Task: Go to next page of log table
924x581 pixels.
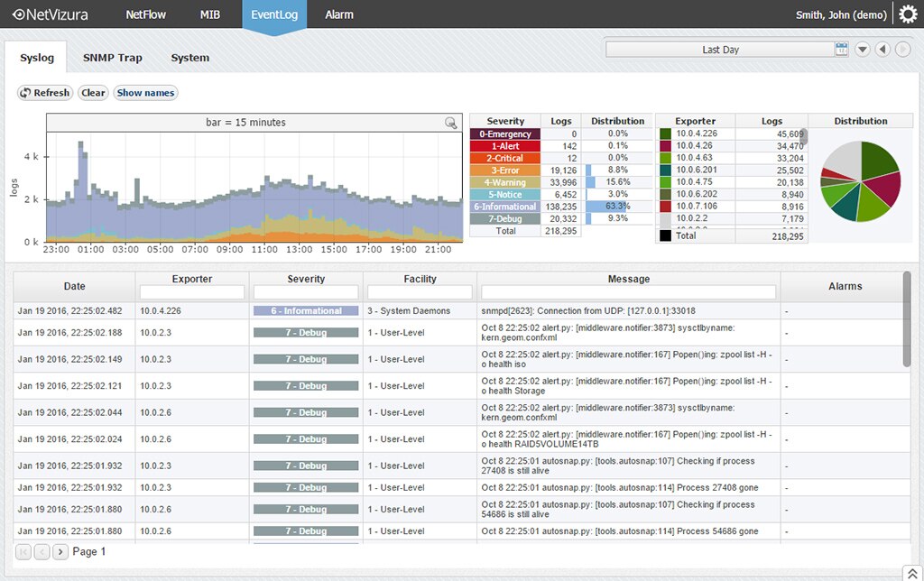Action: pyautogui.click(x=60, y=551)
